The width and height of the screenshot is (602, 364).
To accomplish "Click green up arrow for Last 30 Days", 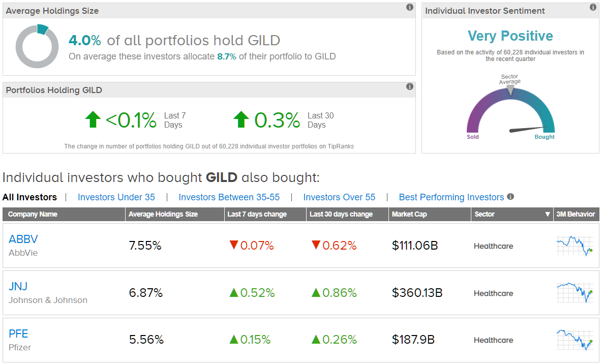I will (x=241, y=120).
